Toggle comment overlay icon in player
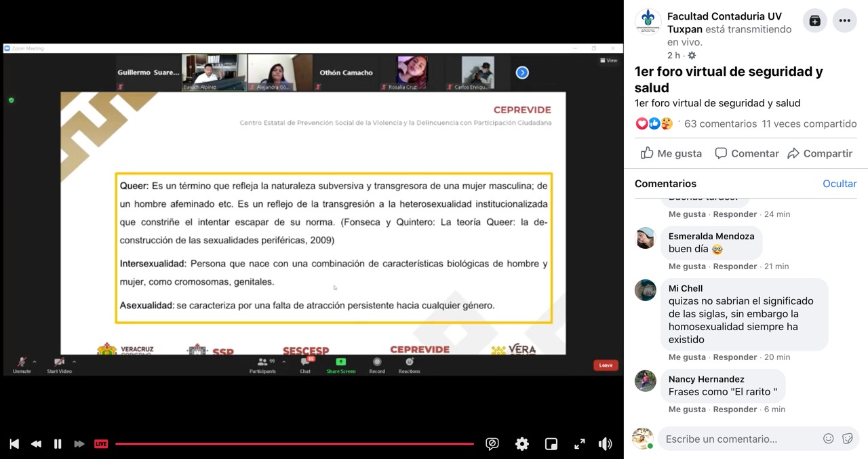Image resolution: width=868 pixels, height=459 pixels. pos(492,444)
